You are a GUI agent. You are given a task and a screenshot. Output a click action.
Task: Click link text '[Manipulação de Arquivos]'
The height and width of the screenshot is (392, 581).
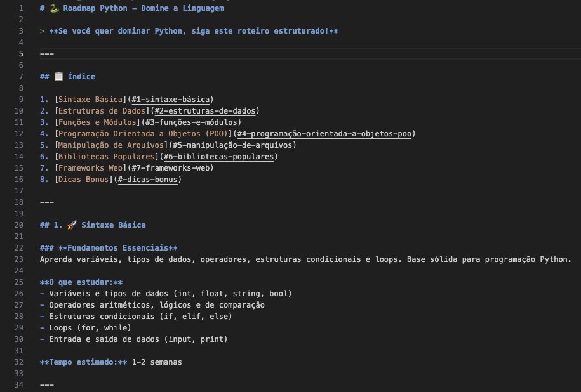pos(111,145)
